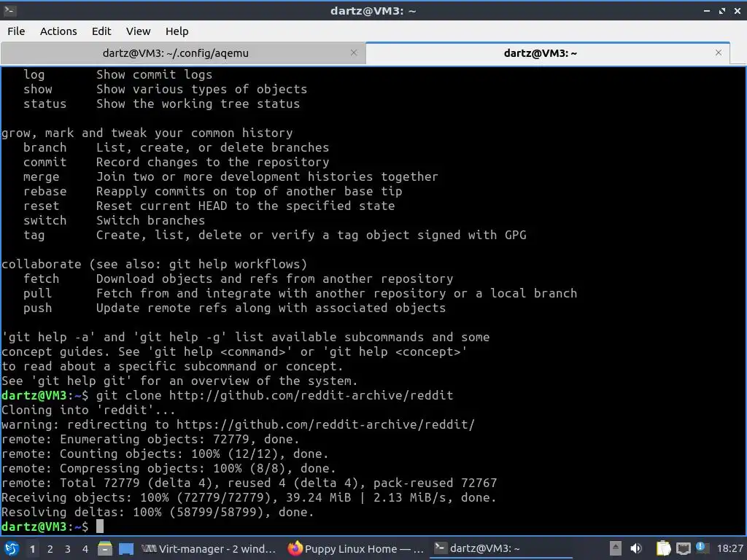Click the clock showing 18:27

coord(729,548)
